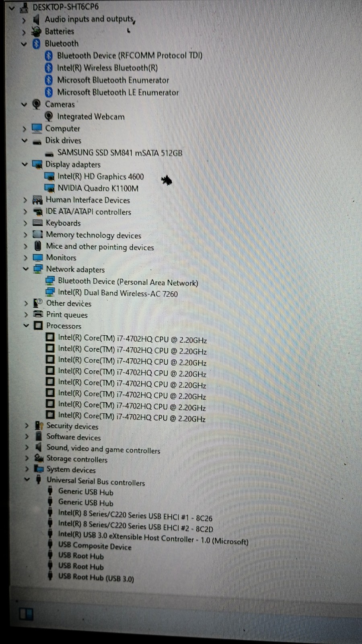Click the Human Interface Devices icon
The height and width of the screenshot is (644, 362).
[x=38, y=200]
